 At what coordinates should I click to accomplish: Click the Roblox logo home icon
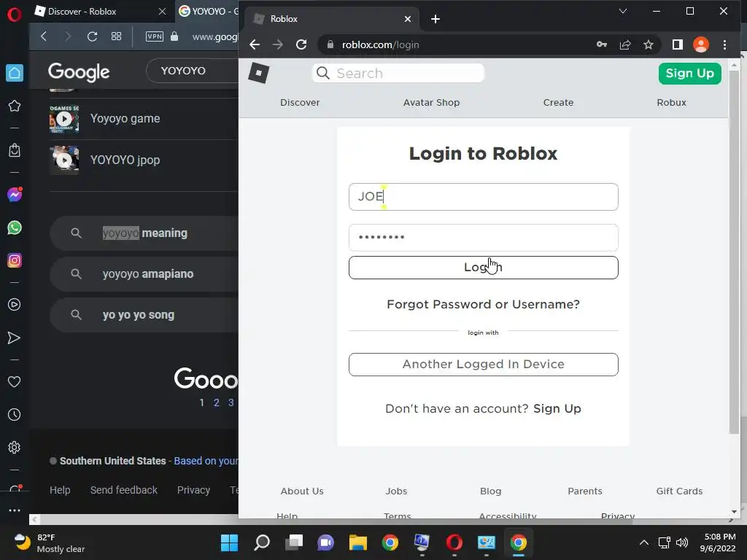(x=259, y=74)
